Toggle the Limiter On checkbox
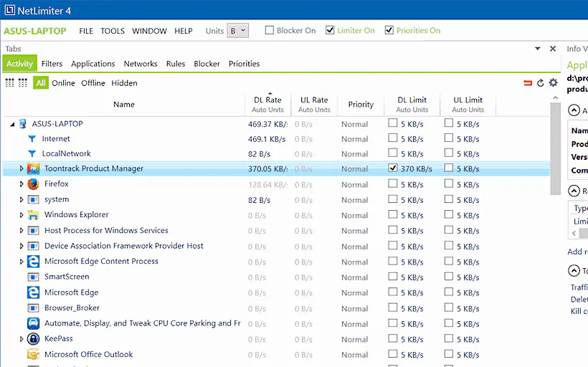 click(x=330, y=30)
